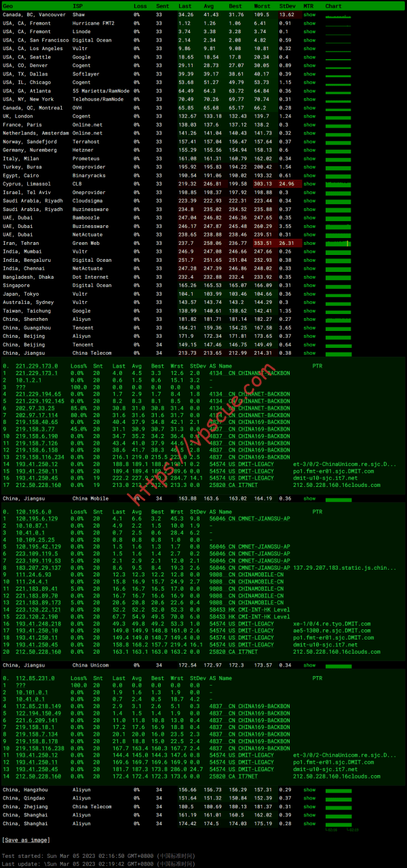The height and width of the screenshot is (868, 407).
Task: Select hop IP 202.97.33.25 in MTR
Action: 34,408
